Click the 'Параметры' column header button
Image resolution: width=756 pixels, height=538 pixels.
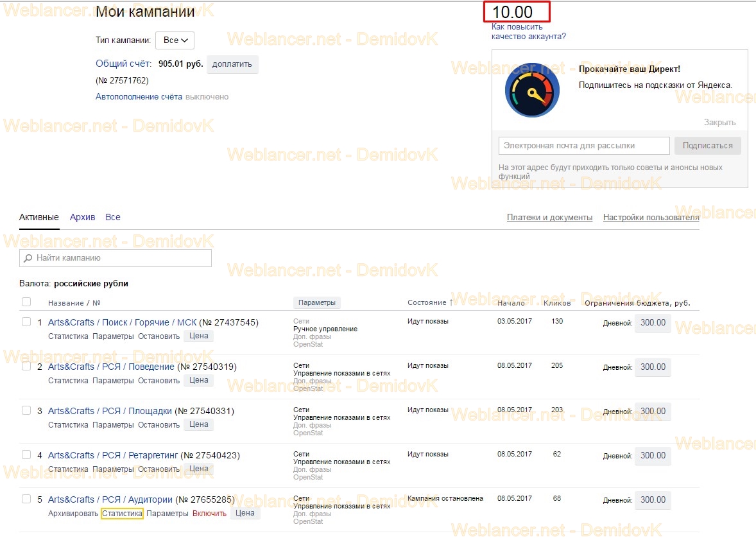click(x=317, y=302)
